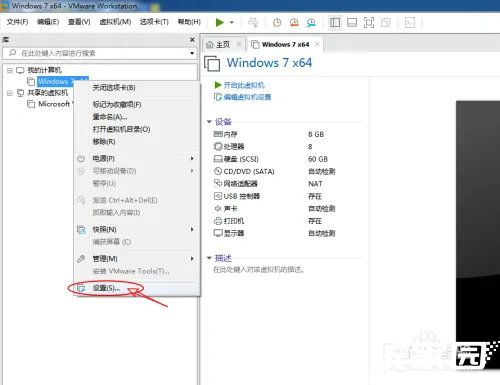Choose 关闭选项卡(B) in context menu
This screenshot has height=385, width=500.
[x=137, y=88]
